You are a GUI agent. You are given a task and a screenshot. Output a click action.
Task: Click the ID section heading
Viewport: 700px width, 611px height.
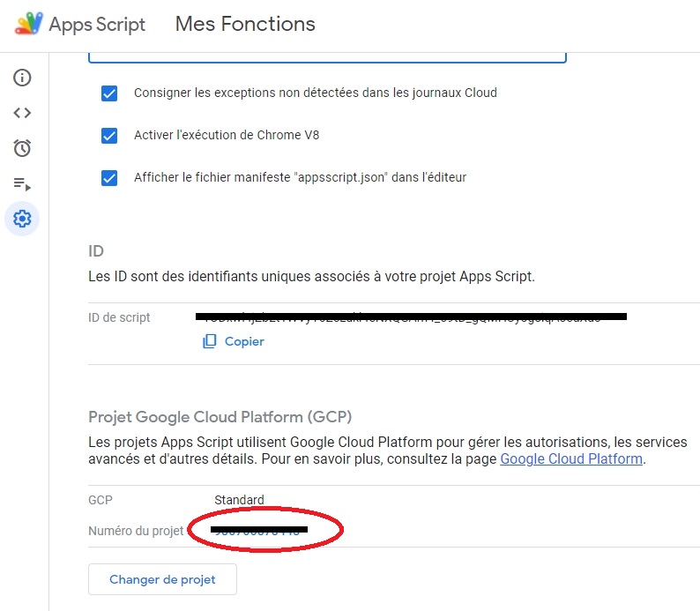(x=96, y=251)
